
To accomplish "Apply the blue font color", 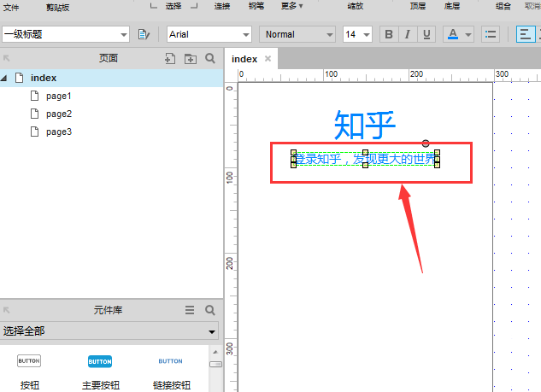I will (453, 34).
